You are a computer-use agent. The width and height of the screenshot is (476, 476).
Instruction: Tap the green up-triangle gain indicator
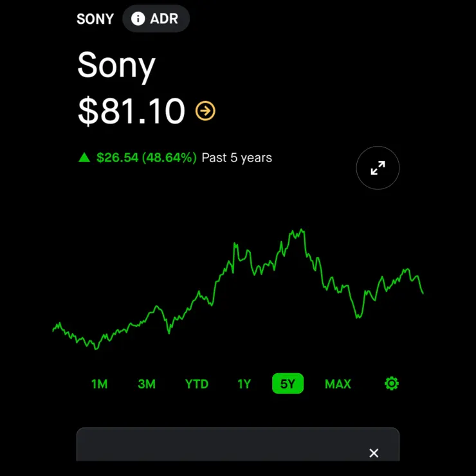(84, 158)
